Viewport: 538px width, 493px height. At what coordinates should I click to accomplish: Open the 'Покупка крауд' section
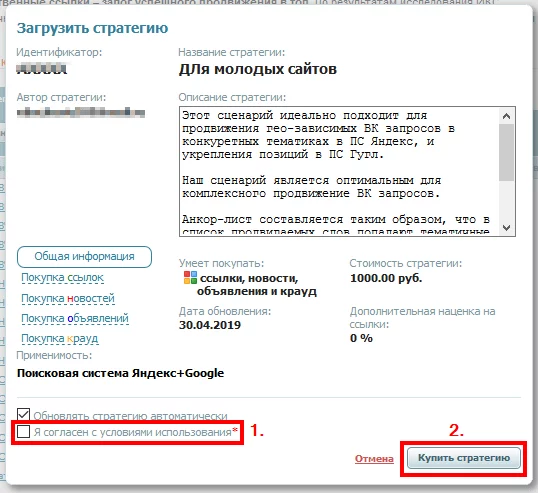click(60, 339)
